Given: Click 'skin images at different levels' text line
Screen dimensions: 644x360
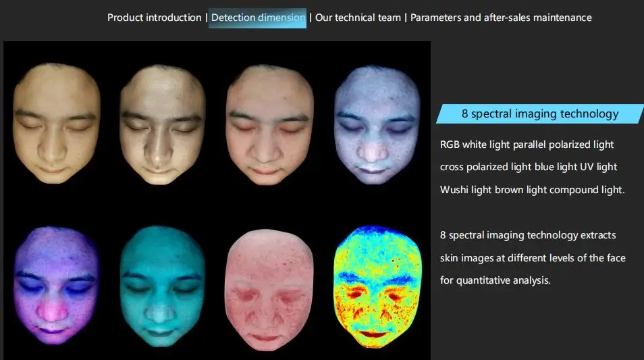Looking at the screenshot, I should point(533,258).
